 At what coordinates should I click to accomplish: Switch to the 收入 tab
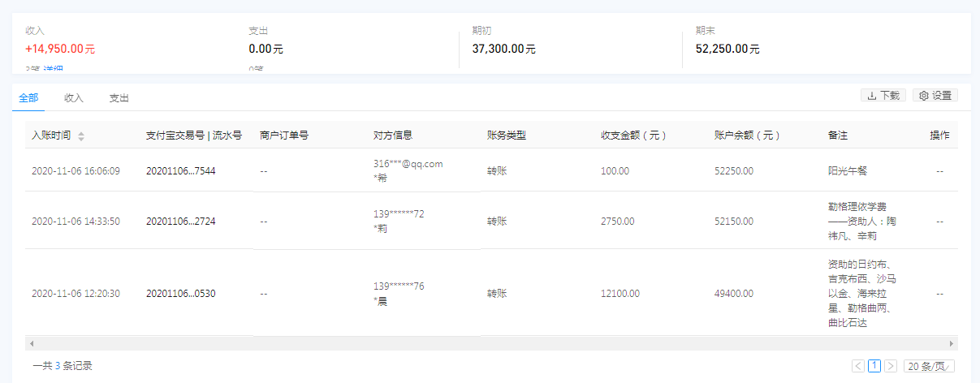coord(74,98)
